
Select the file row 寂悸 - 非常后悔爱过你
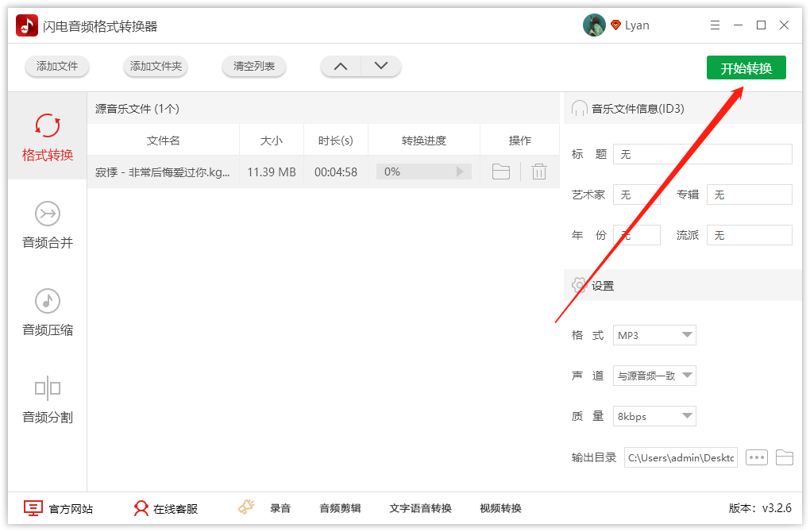point(323,172)
